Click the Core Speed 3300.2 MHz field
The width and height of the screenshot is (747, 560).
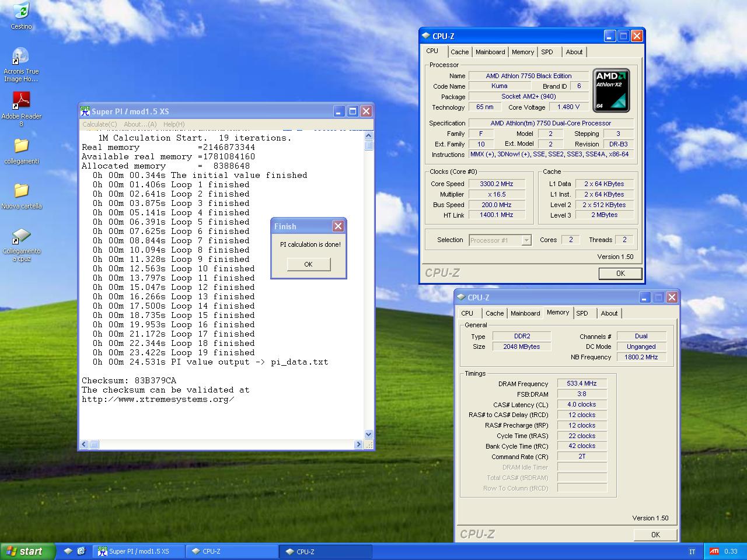click(497, 184)
